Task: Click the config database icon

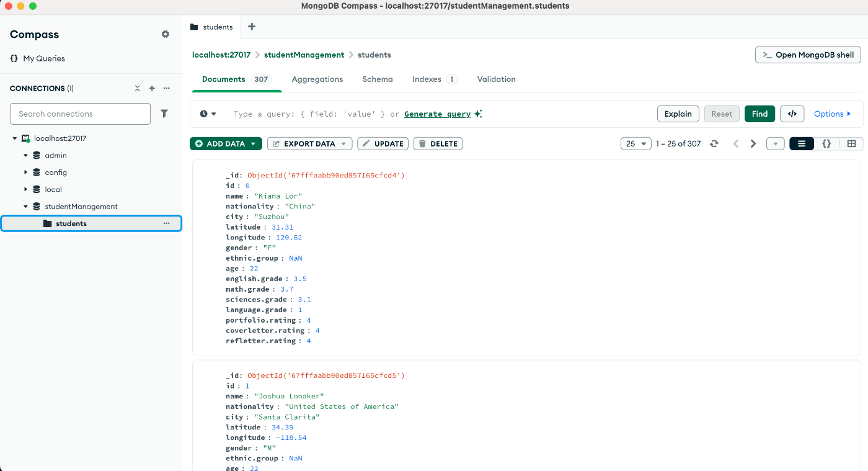Action: coord(37,173)
